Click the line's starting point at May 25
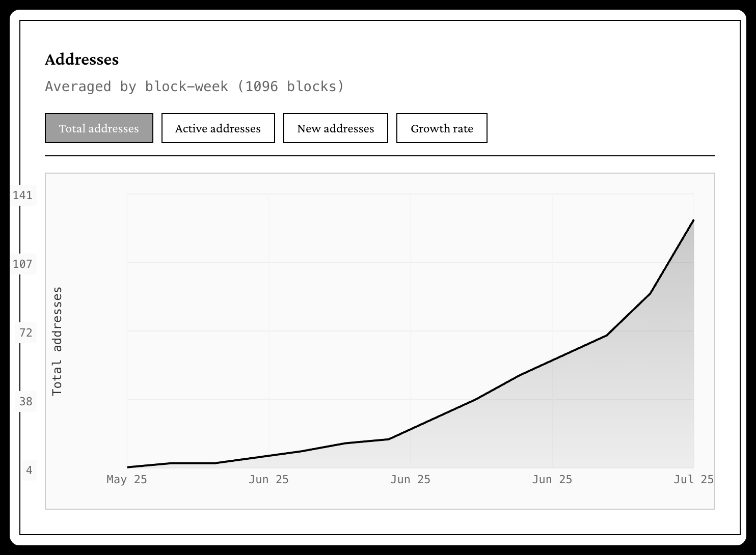 click(x=128, y=467)
